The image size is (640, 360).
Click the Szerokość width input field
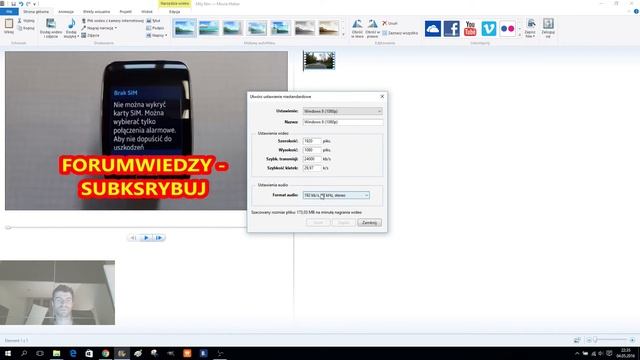(312, 141)
